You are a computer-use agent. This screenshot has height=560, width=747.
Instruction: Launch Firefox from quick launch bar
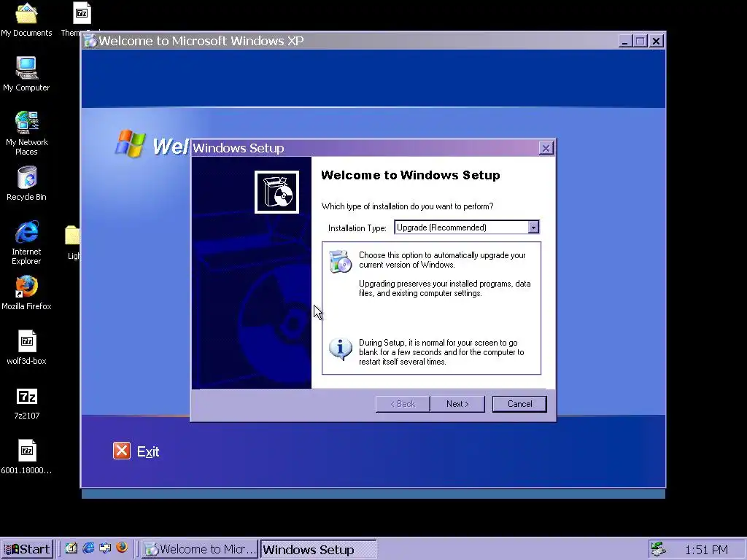tap(122, 548)
